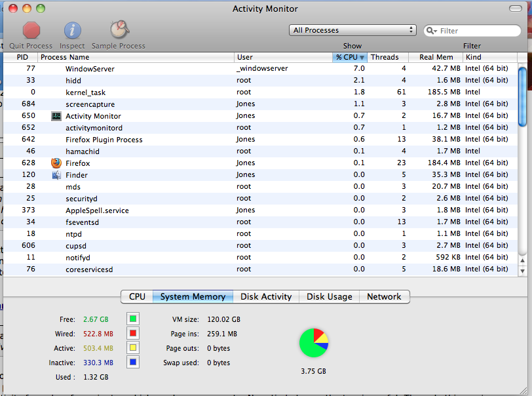Screen dimensions: 532x396
Task: Click the red Wired memory color swatch
Action: tap(133, 333)
